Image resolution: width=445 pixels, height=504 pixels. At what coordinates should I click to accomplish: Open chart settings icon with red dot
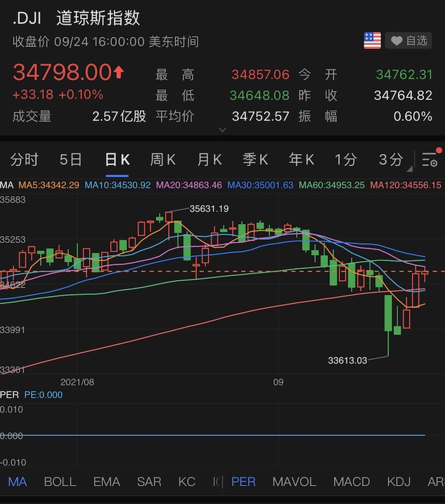(431, 158)
